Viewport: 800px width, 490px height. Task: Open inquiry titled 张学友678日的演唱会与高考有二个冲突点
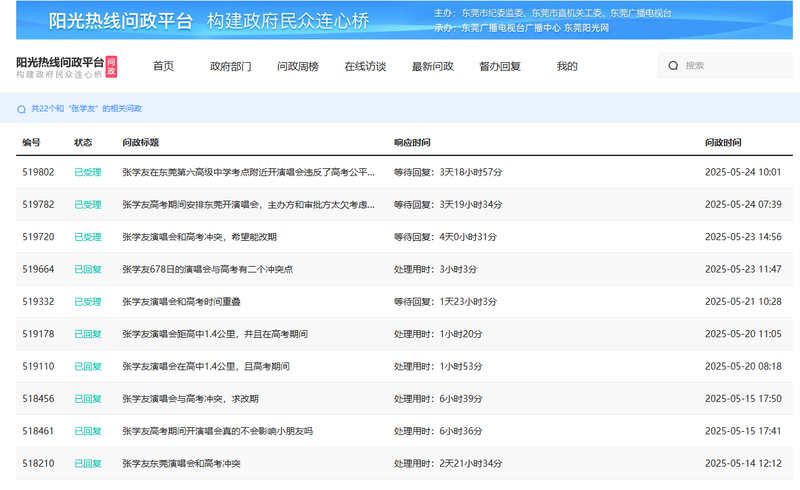pyautogui.click(x=208, y=269)
